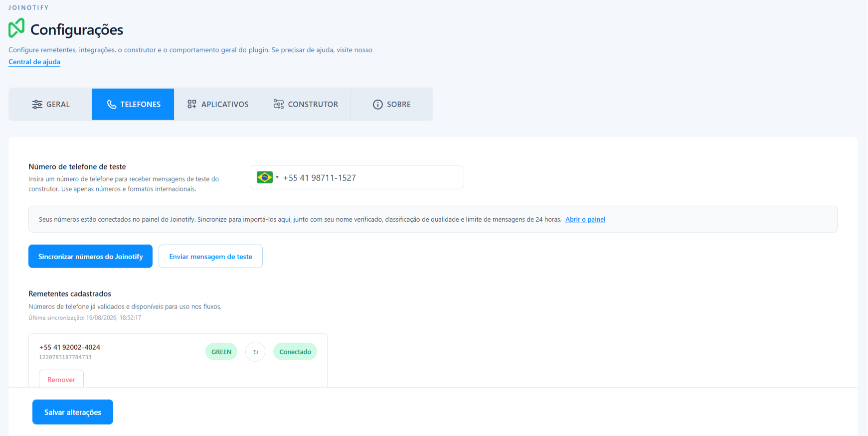Click the grid-plus icon on Aplicativos tab
Screen dimensions: 868x436
pyautogui.click(x=192, y=104)
